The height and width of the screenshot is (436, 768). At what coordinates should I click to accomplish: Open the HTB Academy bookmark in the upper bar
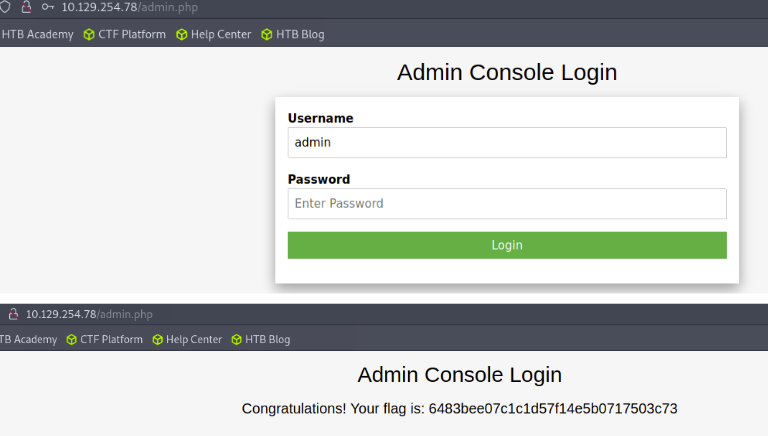pyautogui.click(x=37, y=34)
